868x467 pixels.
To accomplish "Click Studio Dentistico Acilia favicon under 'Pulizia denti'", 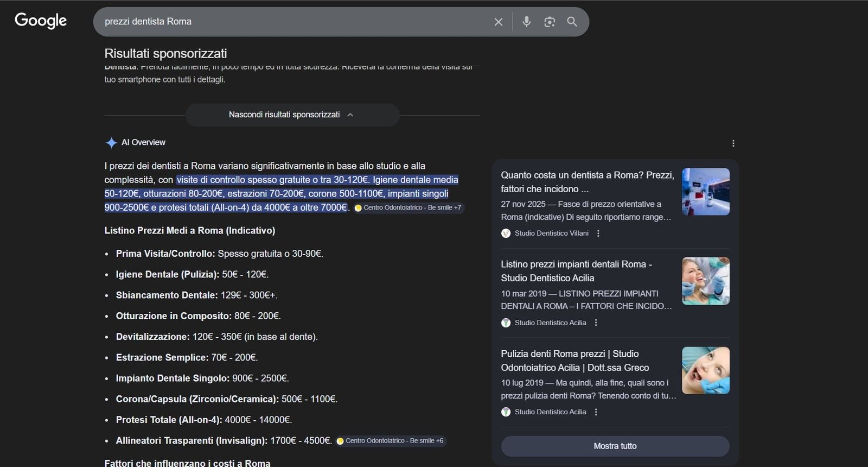I will [506, 412].
